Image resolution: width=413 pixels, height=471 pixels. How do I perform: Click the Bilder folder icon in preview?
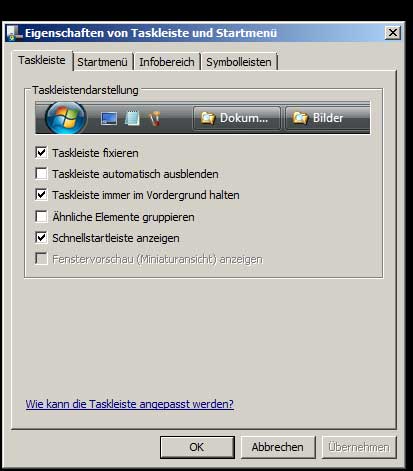(300, 118)
